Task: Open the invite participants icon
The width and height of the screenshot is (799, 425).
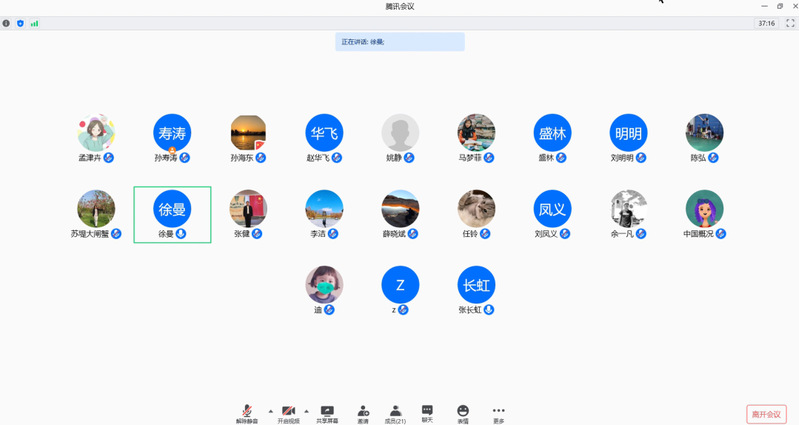Action: coord(363,412)
